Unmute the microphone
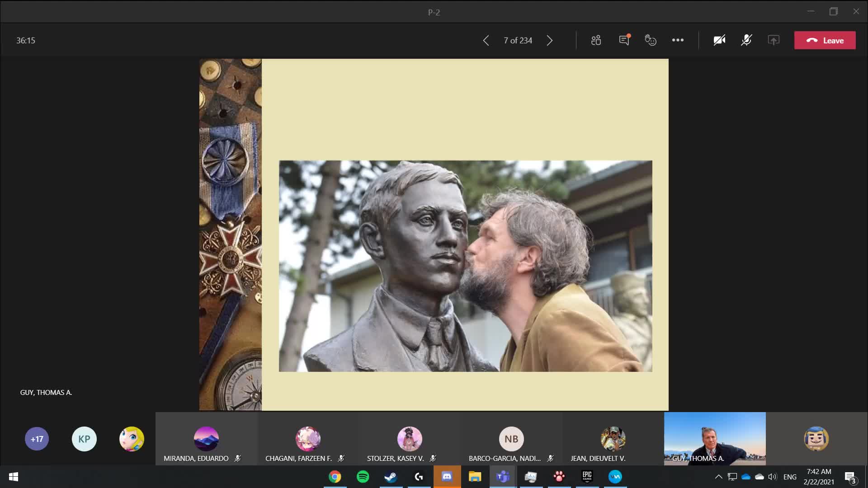The width and height of the screenshot is (868, 488). coord(746,40)
